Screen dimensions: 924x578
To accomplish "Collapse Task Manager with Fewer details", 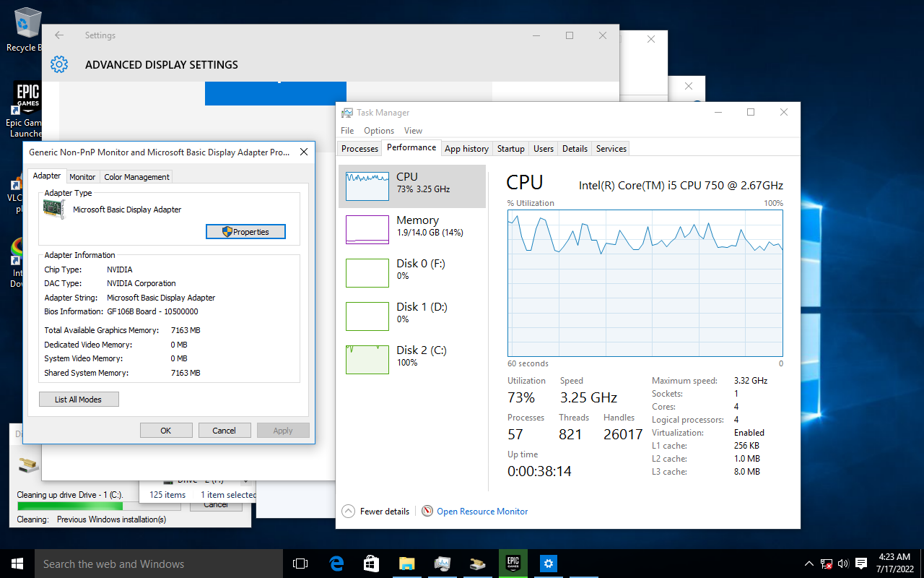I will tap(375, 512).
